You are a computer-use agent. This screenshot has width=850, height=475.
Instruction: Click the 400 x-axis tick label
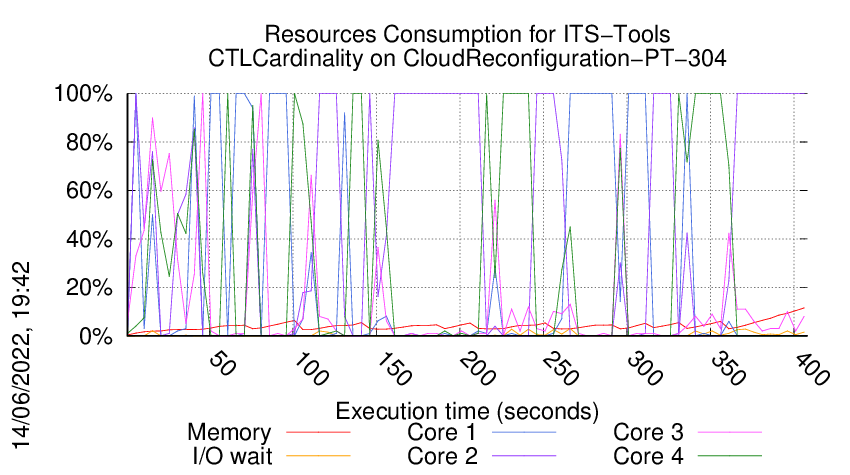(811, 369)
